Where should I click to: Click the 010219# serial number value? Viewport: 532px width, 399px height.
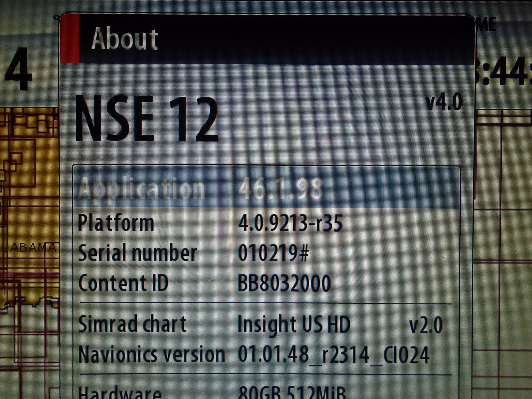pyautogui.click(x=273, y=253)
